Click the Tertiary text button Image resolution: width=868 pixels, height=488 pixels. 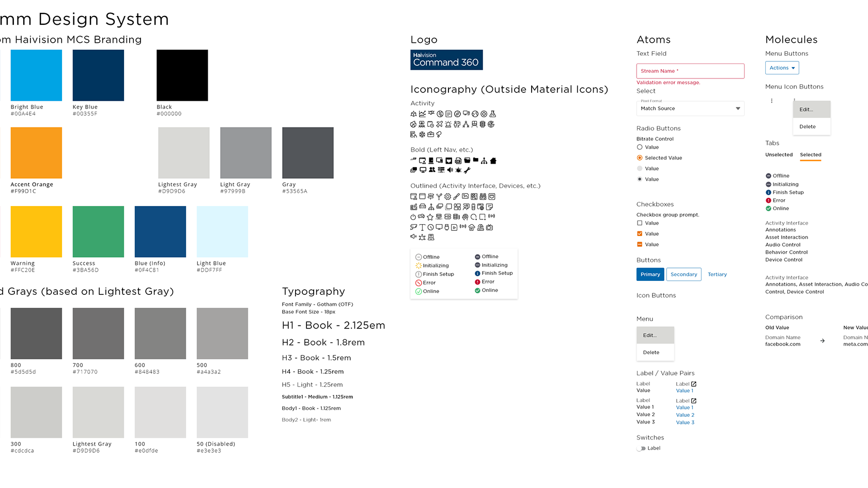[x=717, y=275]
